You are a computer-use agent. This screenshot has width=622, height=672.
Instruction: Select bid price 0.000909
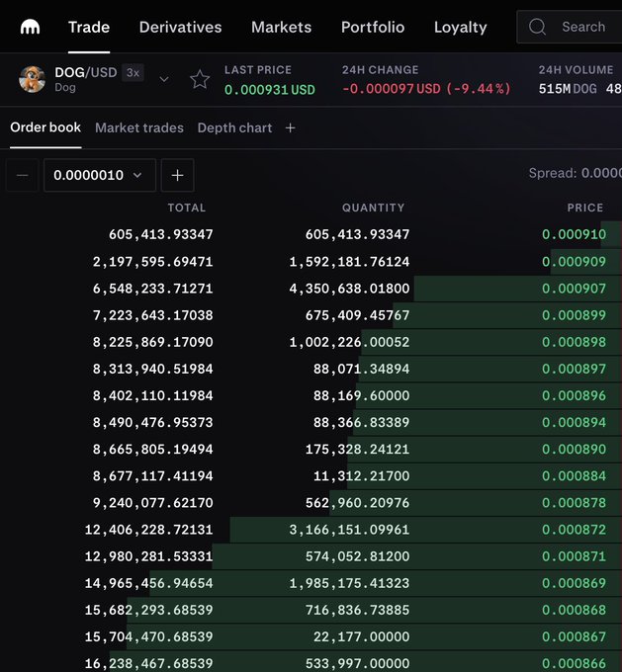click(574, 262)
